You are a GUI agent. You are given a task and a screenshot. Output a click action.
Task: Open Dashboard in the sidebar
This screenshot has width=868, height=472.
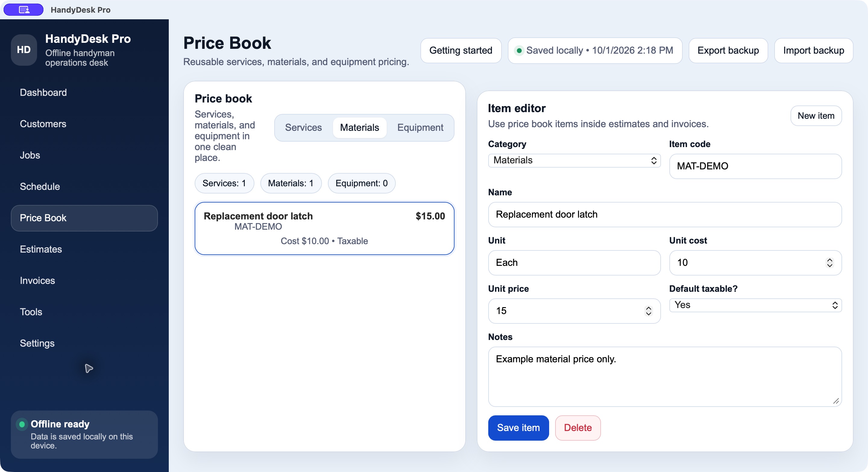point(84,93)
